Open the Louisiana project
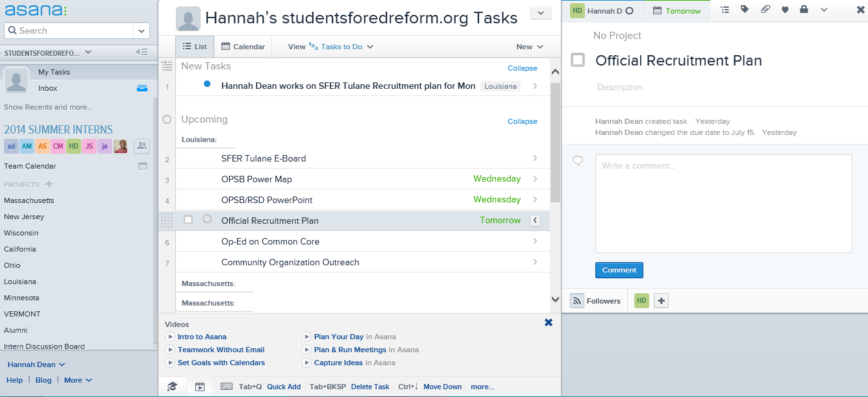 tap(20, 282)
